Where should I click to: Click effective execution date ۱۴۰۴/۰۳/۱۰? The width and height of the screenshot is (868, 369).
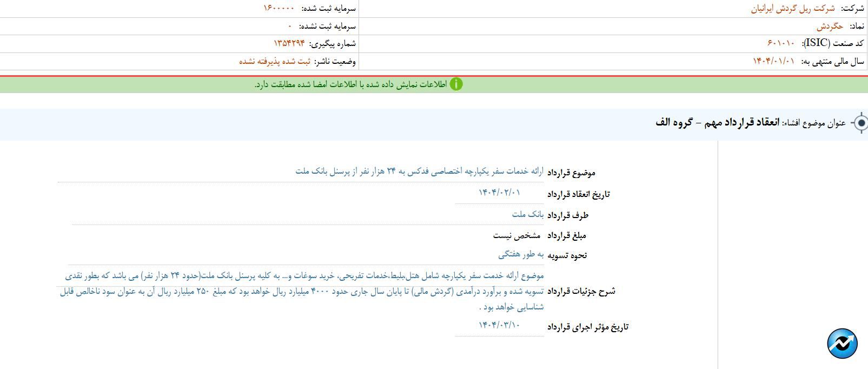point(499,325)
